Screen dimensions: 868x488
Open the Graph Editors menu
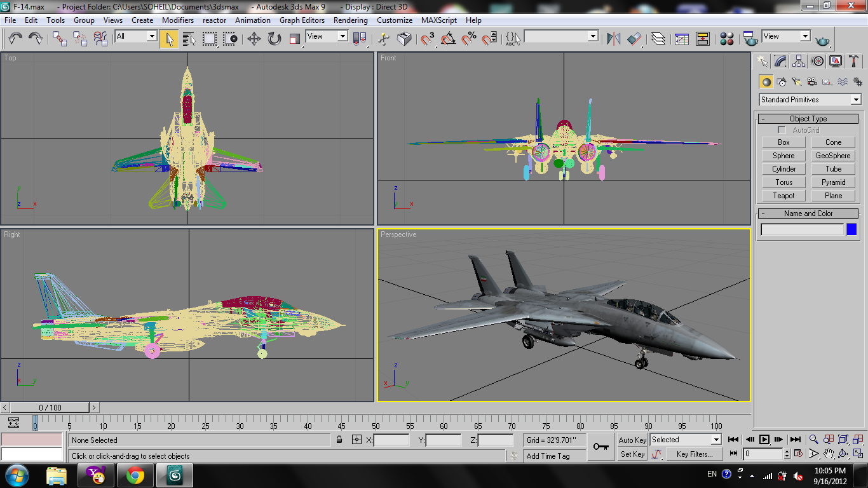[302, 20]
